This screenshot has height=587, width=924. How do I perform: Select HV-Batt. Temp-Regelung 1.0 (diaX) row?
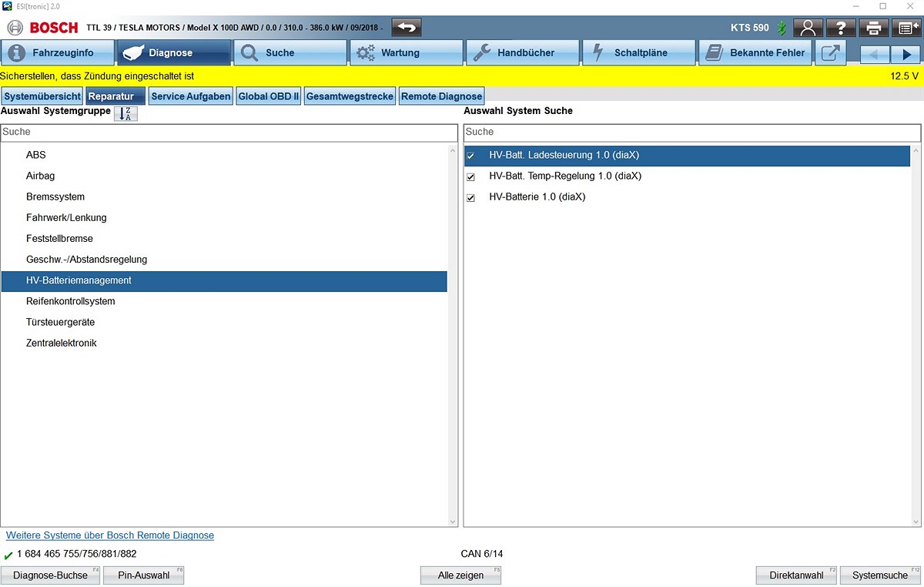[687, 176]
